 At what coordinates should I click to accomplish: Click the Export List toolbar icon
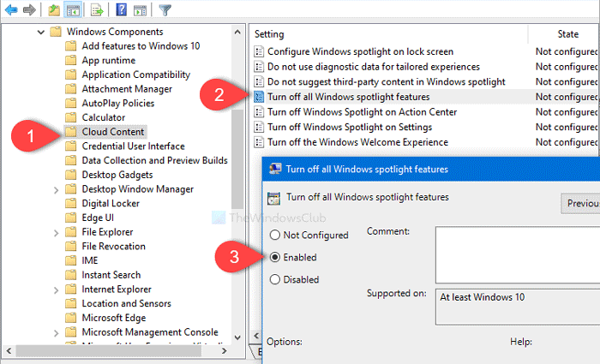pos(97,10)
